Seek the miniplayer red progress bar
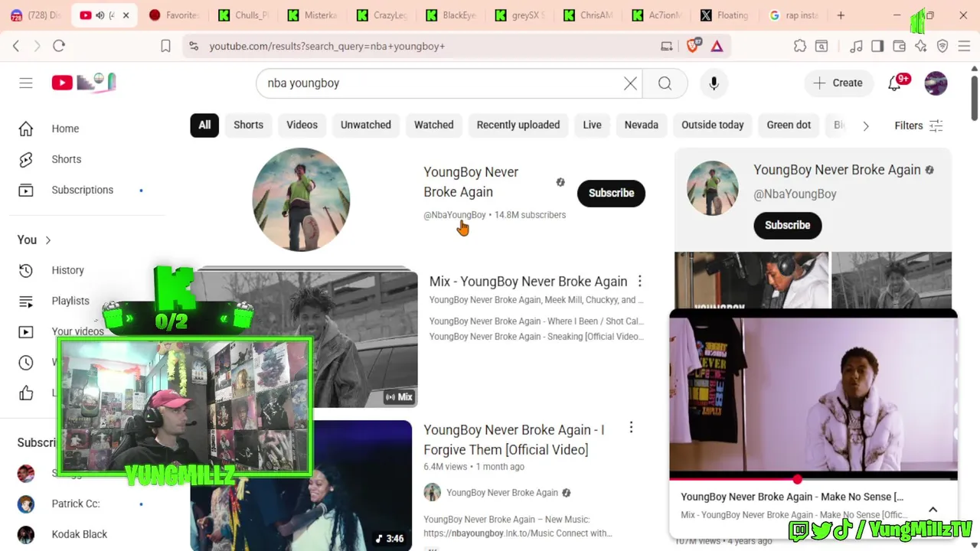 (x=813, y=479)
